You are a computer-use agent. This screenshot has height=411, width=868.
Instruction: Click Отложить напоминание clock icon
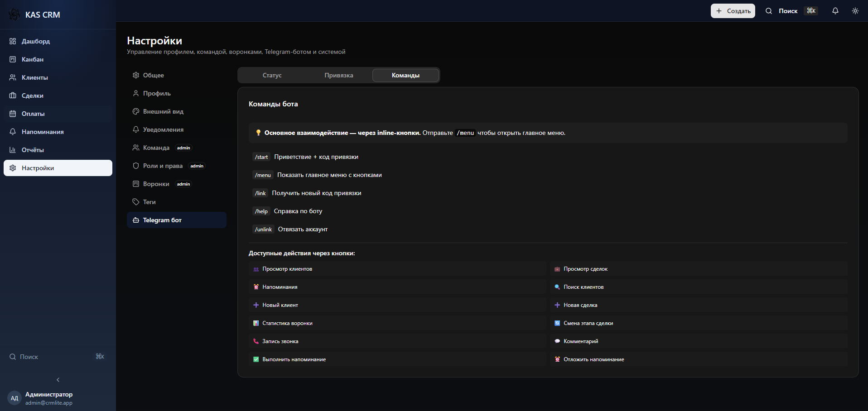coord(557,359)
